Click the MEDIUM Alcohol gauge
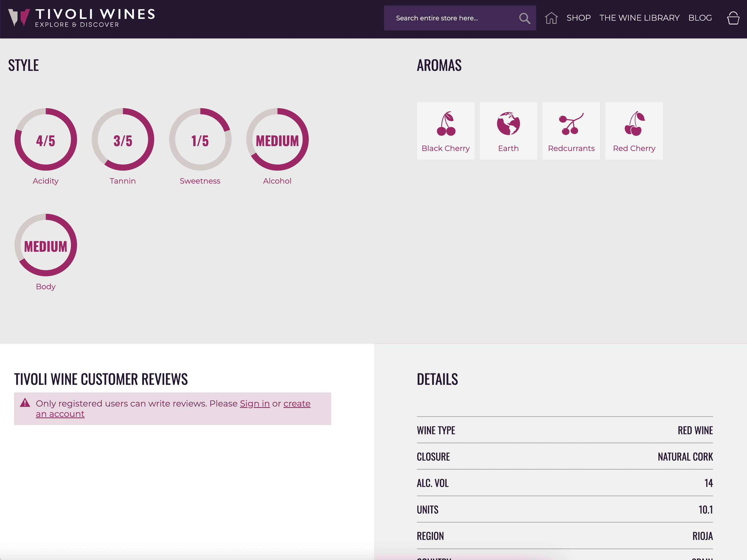The height and width of the screenshot is (560, 747). point(277,140)
